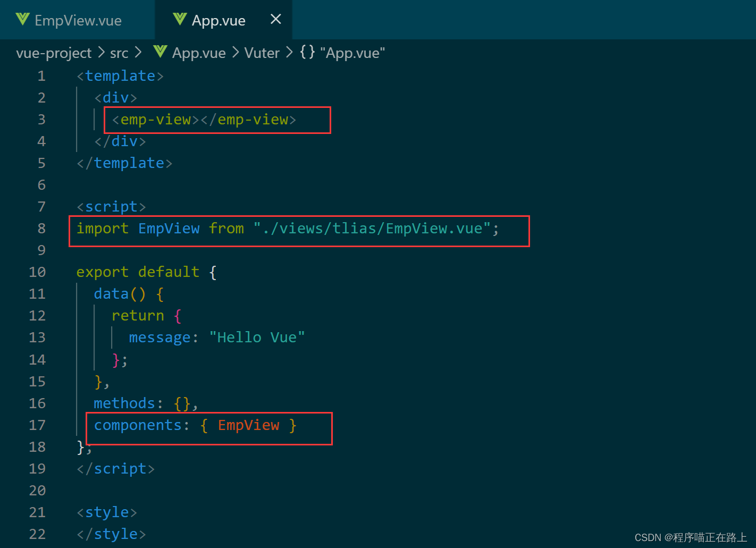Image resolution: width=756 pixels, height=548 pixels.
Task: Click the closing style tag on line 22
Action: pyautogui.click(x=111, y=534)
